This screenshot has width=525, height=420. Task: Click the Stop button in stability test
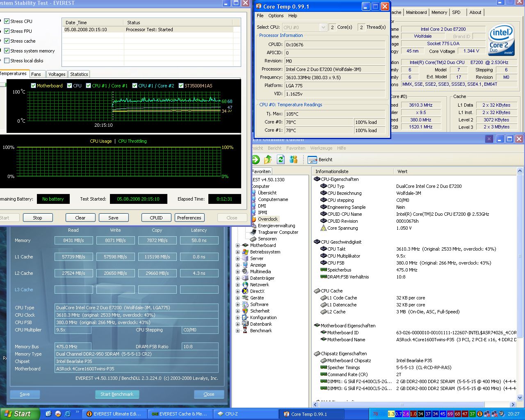pos(37,218)
